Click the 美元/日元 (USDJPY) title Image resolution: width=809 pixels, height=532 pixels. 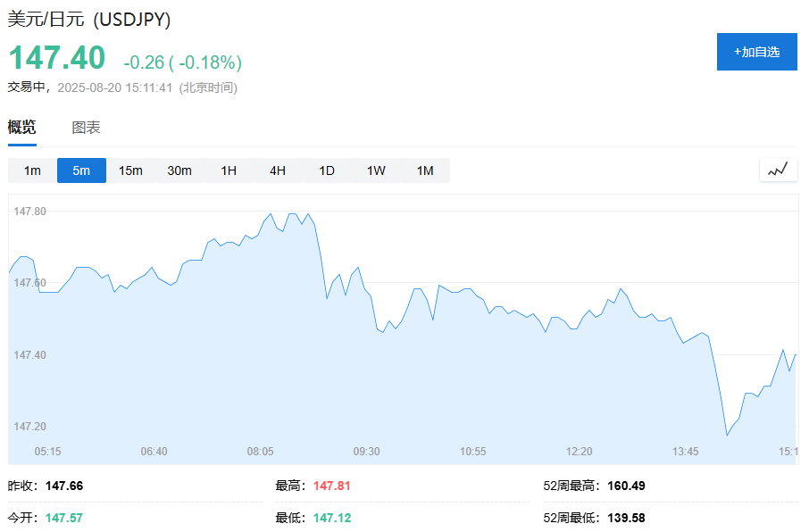(x=88, y=19)
